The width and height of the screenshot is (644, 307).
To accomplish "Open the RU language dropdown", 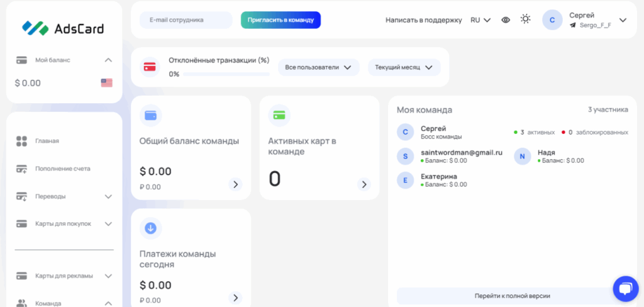I will click(x=480, y=20).
